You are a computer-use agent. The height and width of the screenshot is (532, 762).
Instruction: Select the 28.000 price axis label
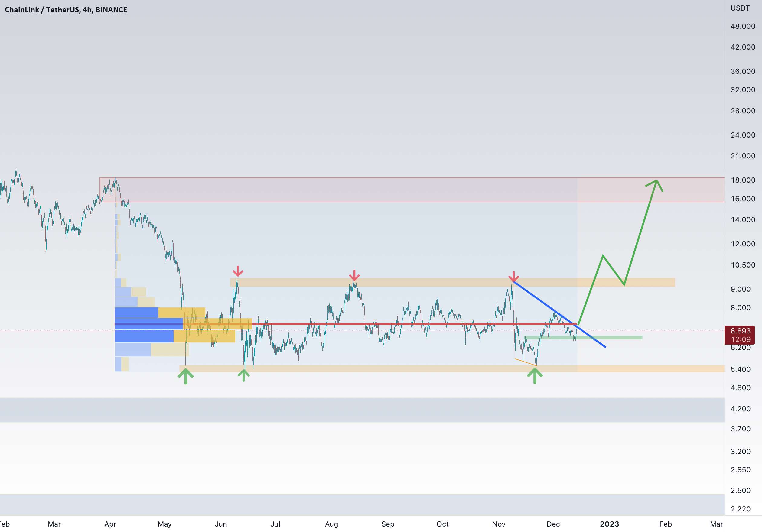(742, 111)
